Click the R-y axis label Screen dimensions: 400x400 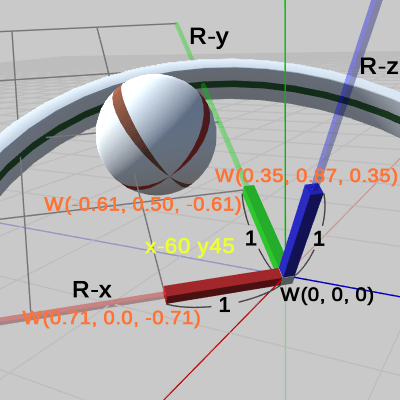209,37
